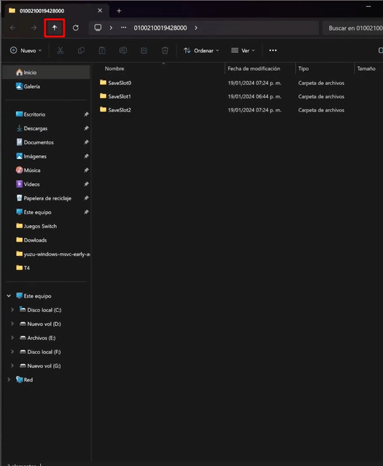Toggle the pin beside Papelera de reciclaje
This screenshot has width=383, height=466.
pyautogui.click(x=86, y=198)
